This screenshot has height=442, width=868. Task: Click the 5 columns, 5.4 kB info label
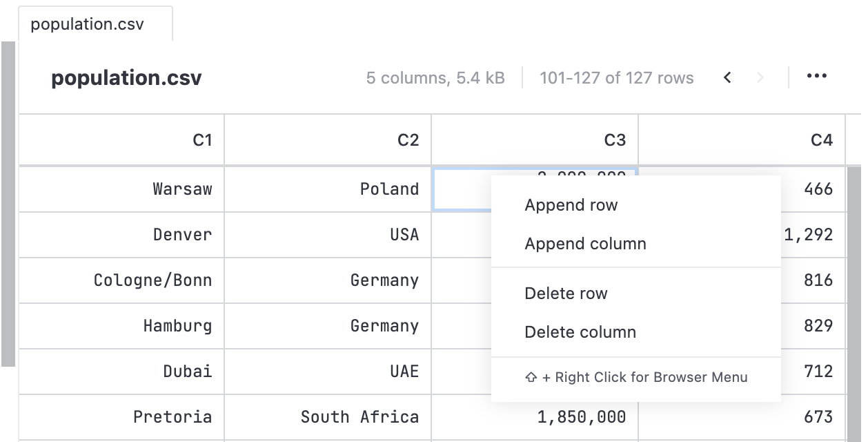[436, 77]
